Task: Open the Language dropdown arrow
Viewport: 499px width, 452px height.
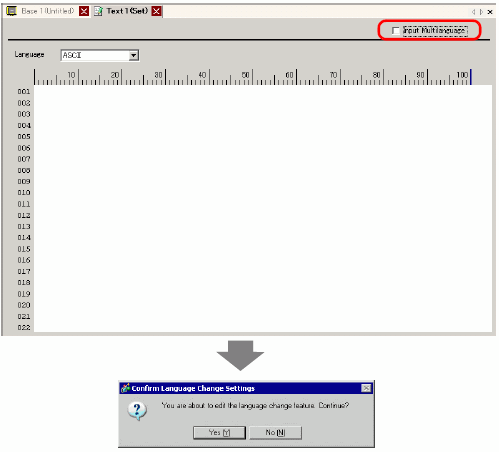Action: tap(134, 55)
